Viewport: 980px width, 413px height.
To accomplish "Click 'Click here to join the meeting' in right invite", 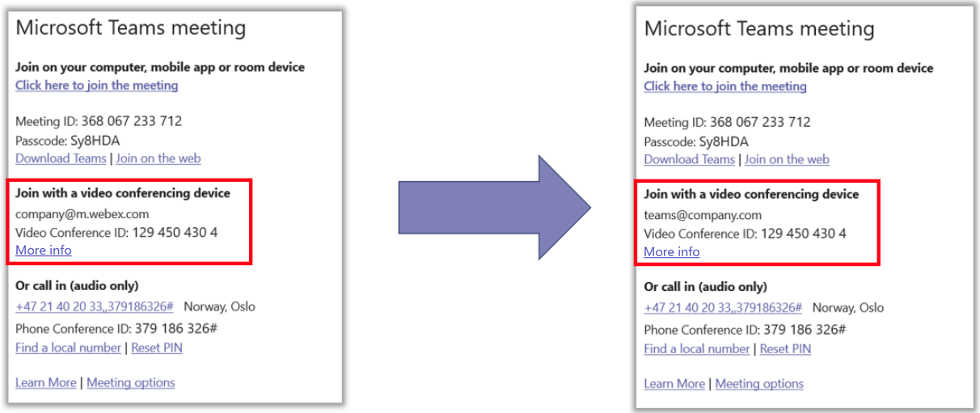I will point(725,86).
